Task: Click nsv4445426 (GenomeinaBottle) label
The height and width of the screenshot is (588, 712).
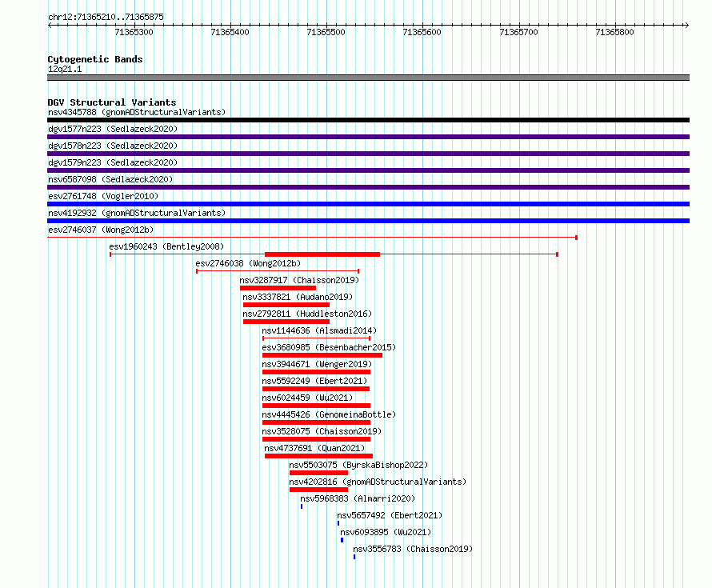Action: pyautogui.click(x=329, y=414)
